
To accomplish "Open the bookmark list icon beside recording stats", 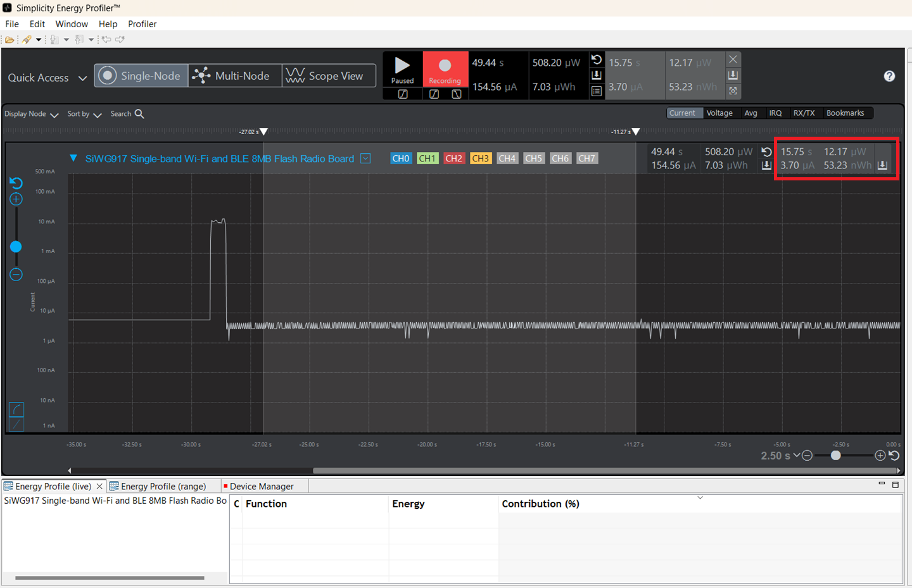I will click(595, 91).
